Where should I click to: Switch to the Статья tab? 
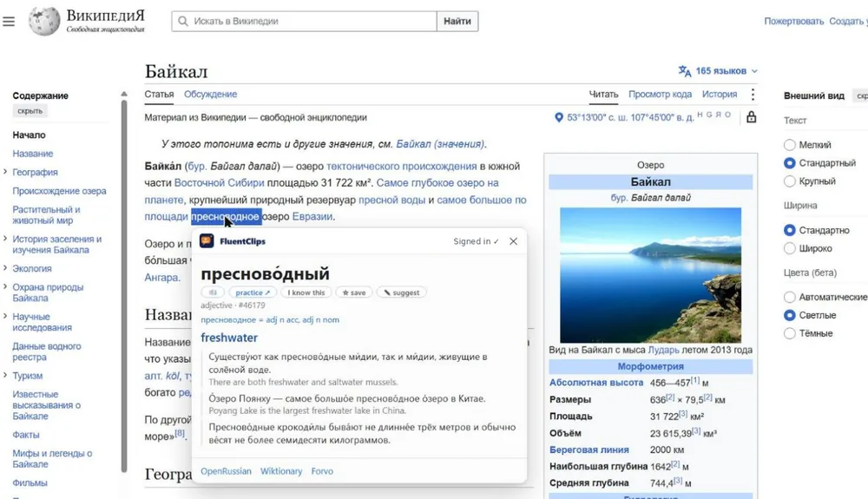[159, 95]
